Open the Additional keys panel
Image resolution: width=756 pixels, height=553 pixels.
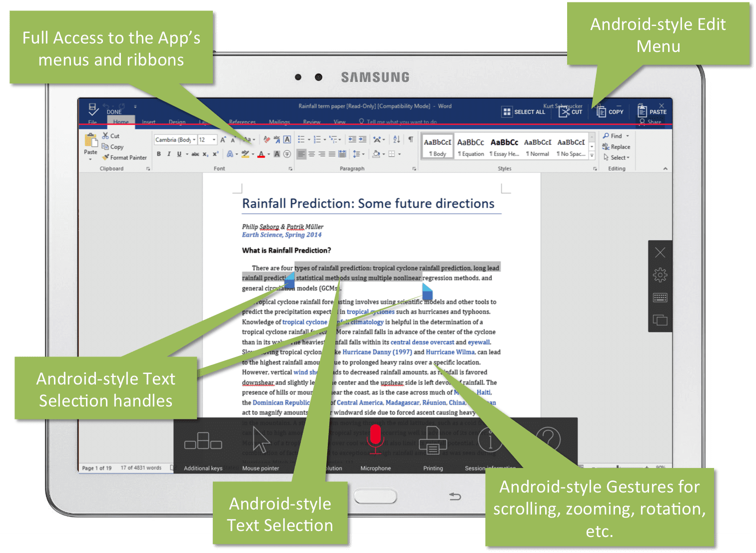pyautogui.click(x=203, y=441)
